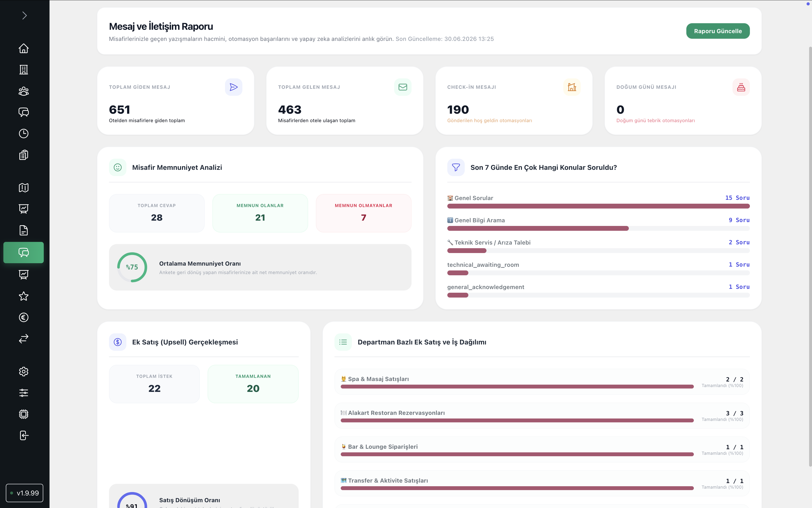812x508 pixels.
Task: Click the smiley icon beside Misafir Memnuniyet Analizi
Action: pyautogui.click(x=117, y=167)
